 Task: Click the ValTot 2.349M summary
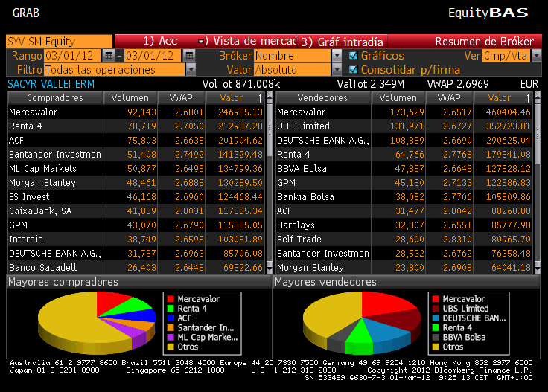click(x=371, y=84)
